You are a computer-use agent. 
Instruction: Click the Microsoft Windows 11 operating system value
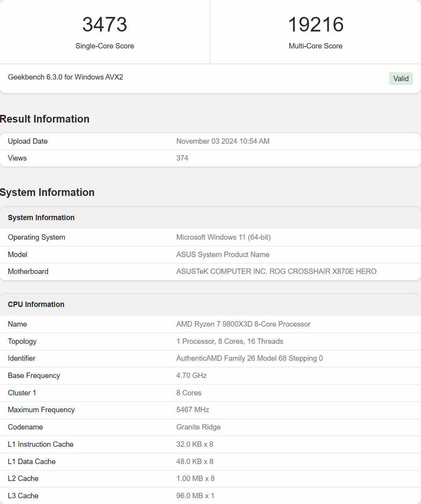(223, 237)
